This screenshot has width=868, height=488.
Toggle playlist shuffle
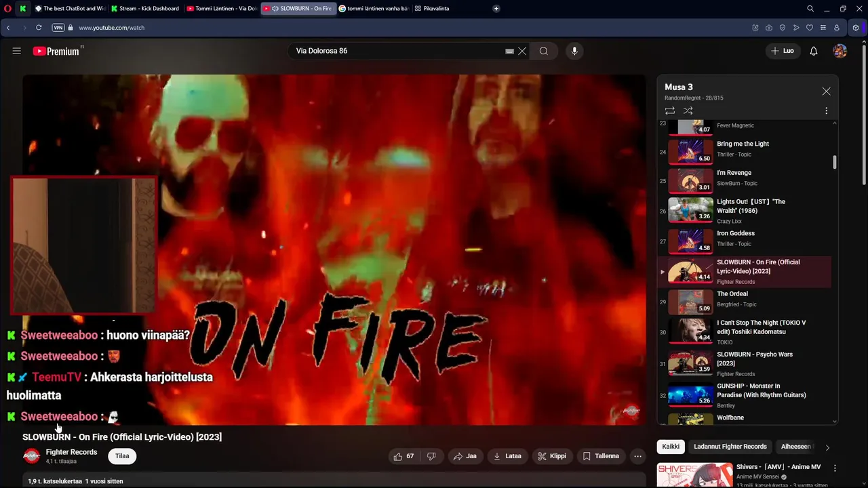tap(688, 110)
